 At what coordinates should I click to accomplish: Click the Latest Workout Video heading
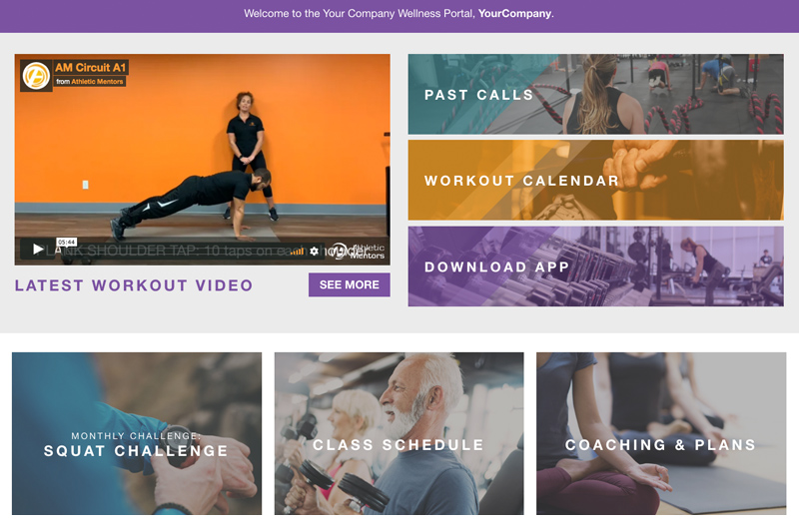(x=134, y=285)
